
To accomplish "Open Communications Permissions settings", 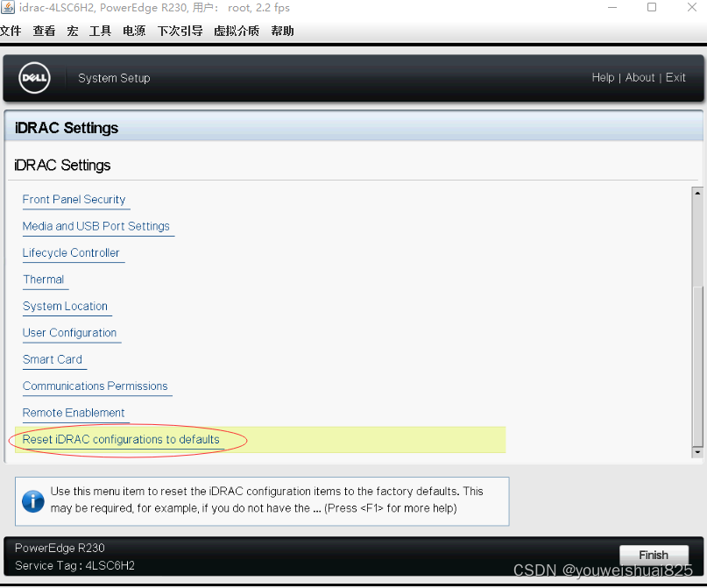I will [95, 386].
